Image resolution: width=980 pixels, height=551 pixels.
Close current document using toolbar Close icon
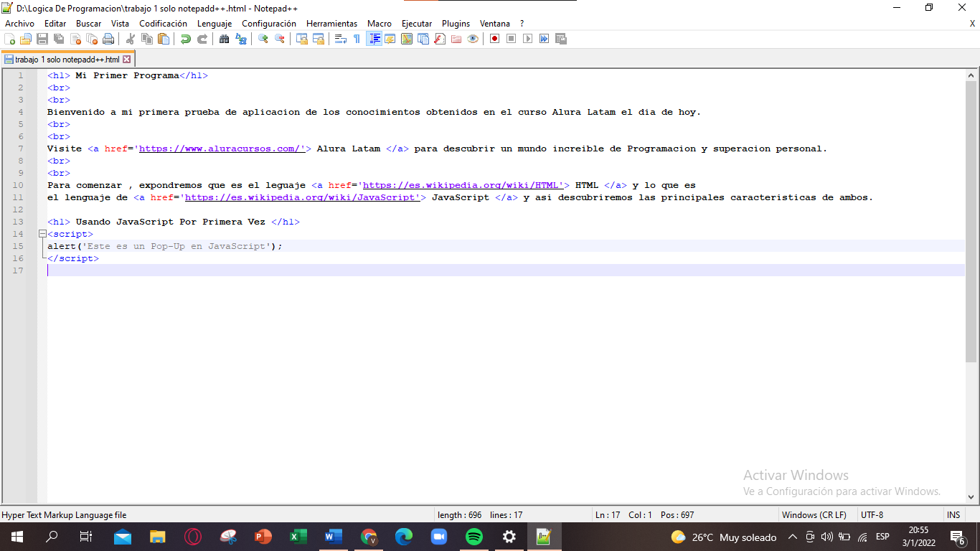(x=75, y=39)
